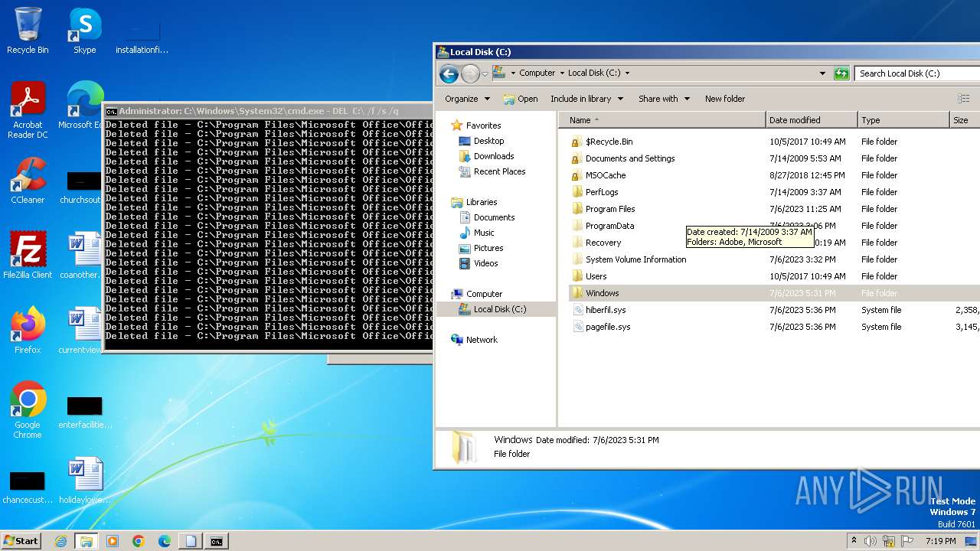Click the Back button in Explorer
The image size is (980, 551).
coord(449,73)
